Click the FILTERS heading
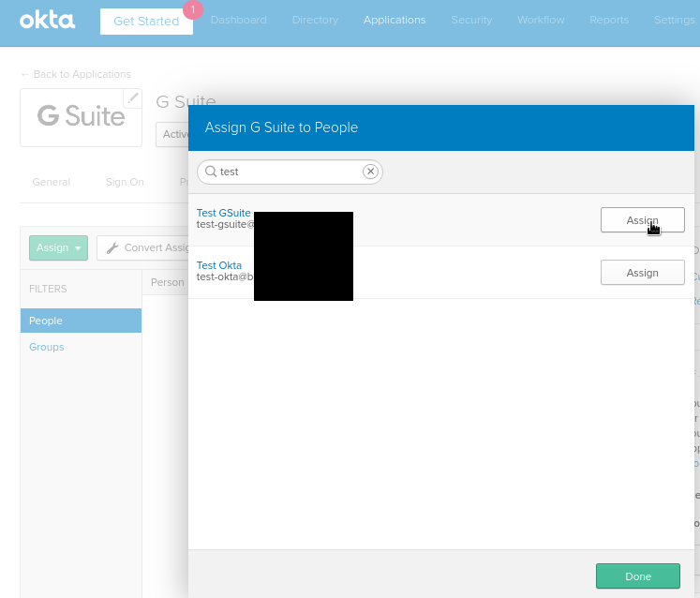This screenshot has height=598, width=700. click(x=48, y=289)
